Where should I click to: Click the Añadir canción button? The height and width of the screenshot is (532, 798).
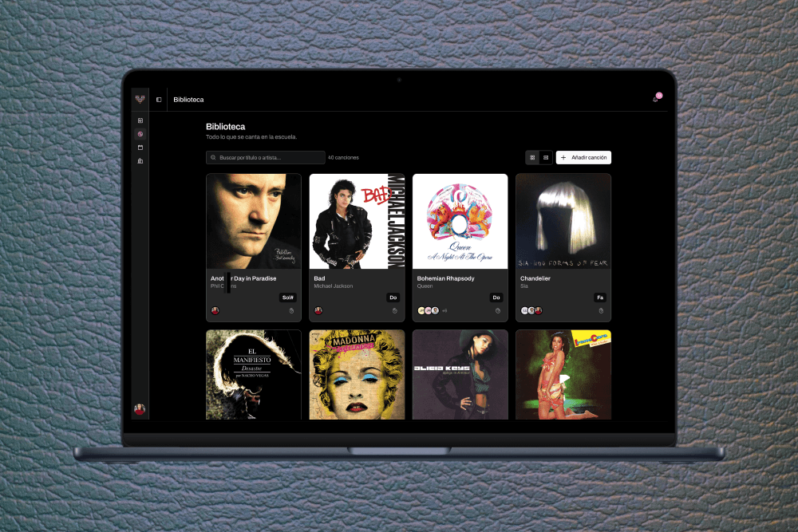(584, 158)
